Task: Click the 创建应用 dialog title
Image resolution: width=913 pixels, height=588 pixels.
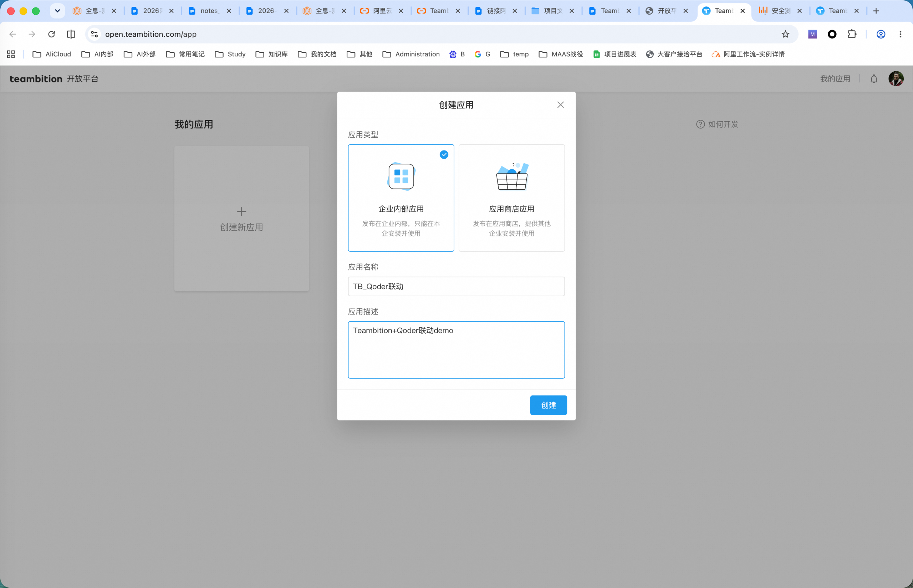Action: coord(456,105)
